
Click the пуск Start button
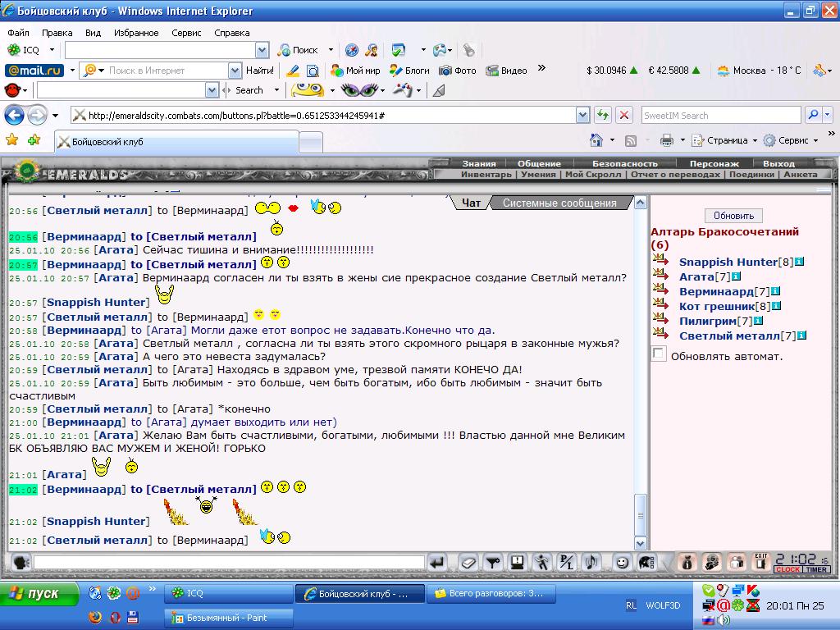(x=39, y=594)
